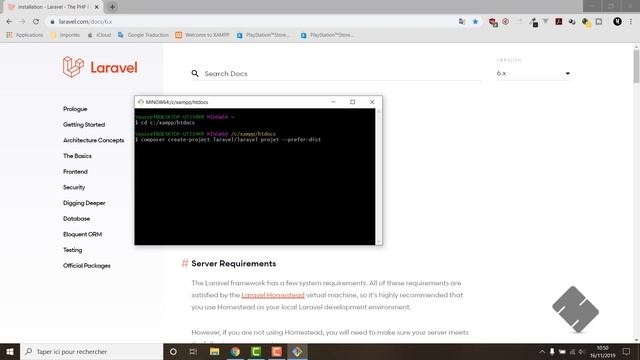Reload the Laravel docs page

pos(36,22)
